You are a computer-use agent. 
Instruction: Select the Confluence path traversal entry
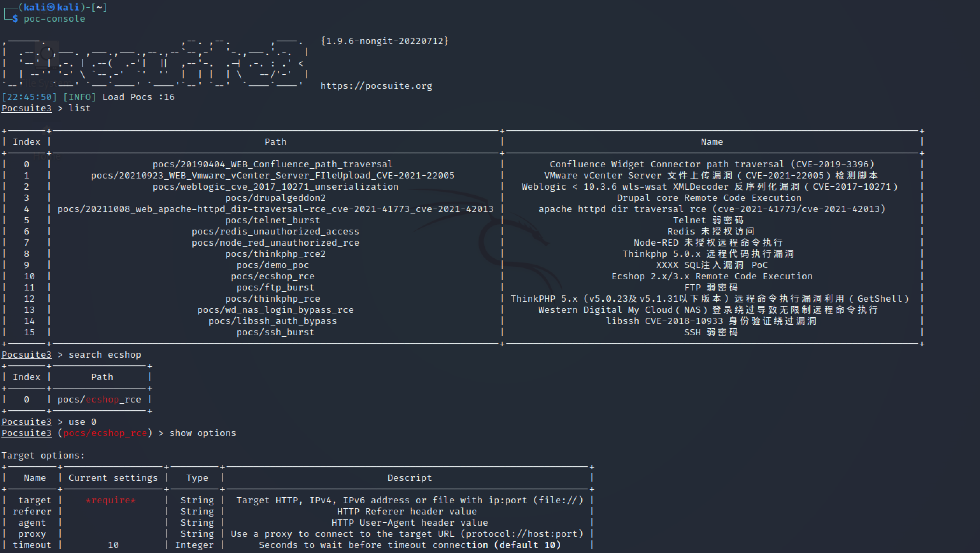tap(712, 164)
